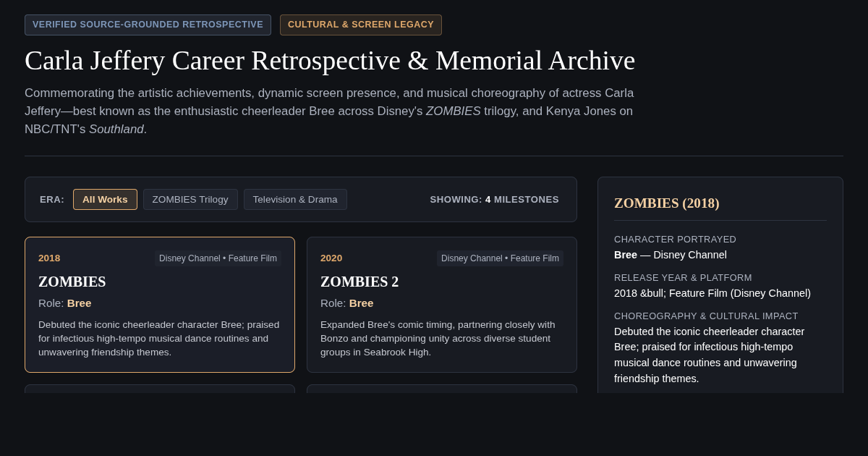
Task: Click the Release Year & Platform label
Action: click(x=683, y=278)
